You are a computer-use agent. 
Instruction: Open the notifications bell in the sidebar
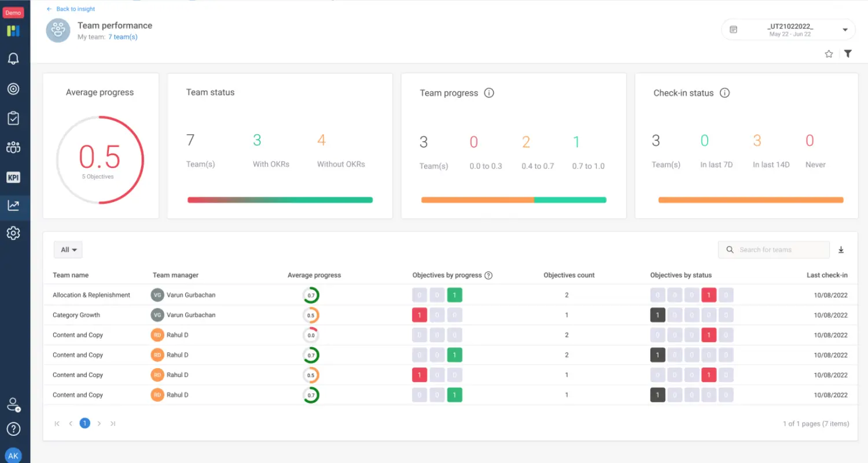click(14, 58)
